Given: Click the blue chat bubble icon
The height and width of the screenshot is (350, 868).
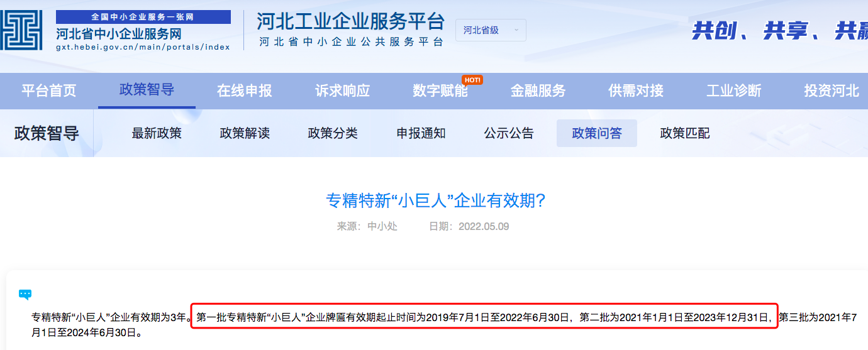Looking at the screenshot, I should pyautogui.click(x=25, y=294).
